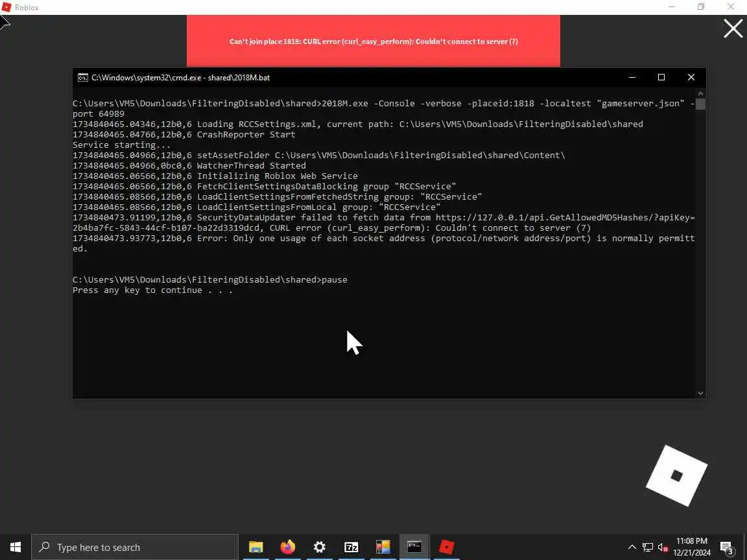Click the Type here to search box
747x560 pixels.
point(135,547)
